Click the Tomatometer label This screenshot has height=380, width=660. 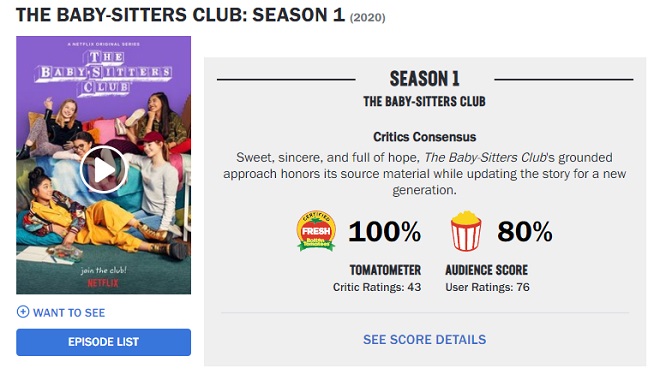coord(385,270)
